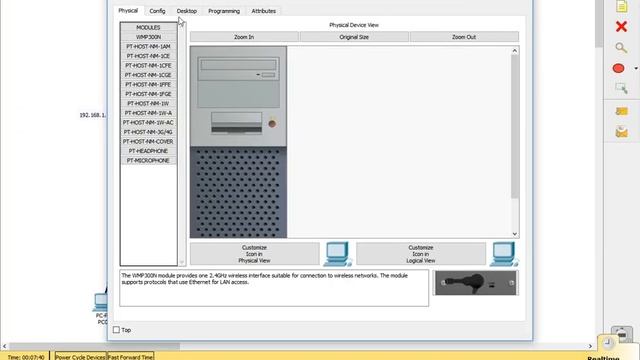The width and height of the screenshot is (640, 360).
Task: Select the PT-HOST-NM-1W module
Action: click(148, 103)
